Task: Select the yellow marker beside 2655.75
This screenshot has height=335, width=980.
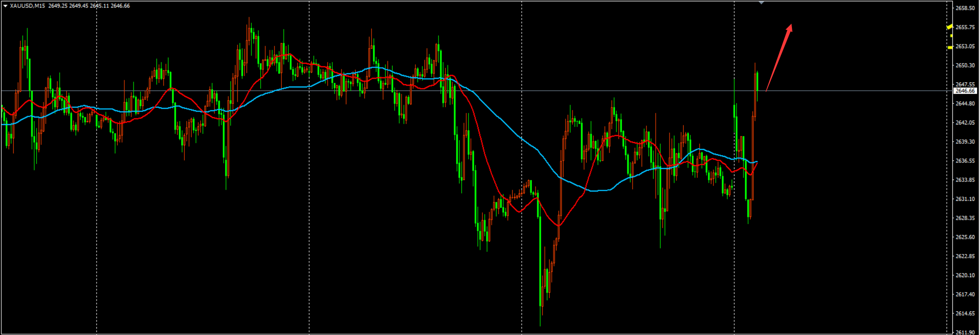Action: 950,27
